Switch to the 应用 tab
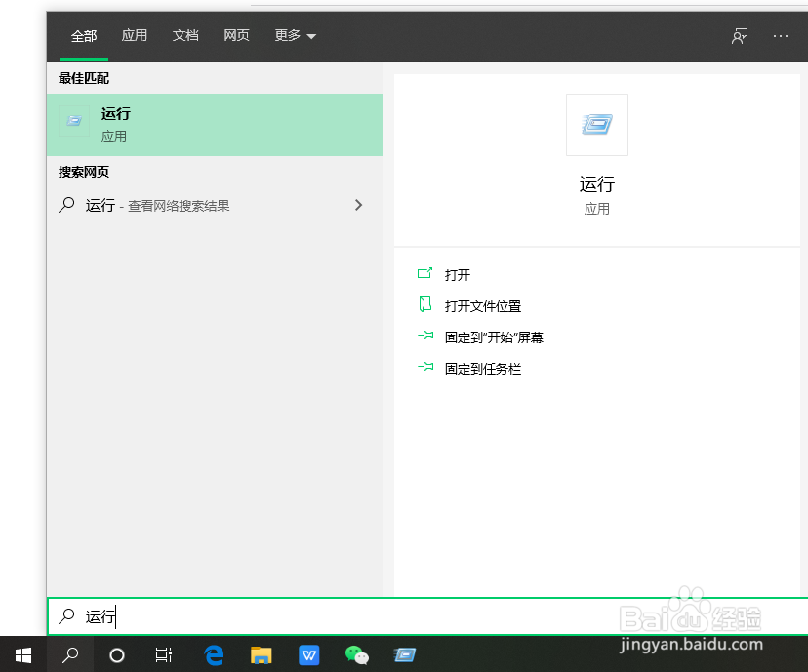Viewport: 808px width, 672px height. [x=135, y=36]
